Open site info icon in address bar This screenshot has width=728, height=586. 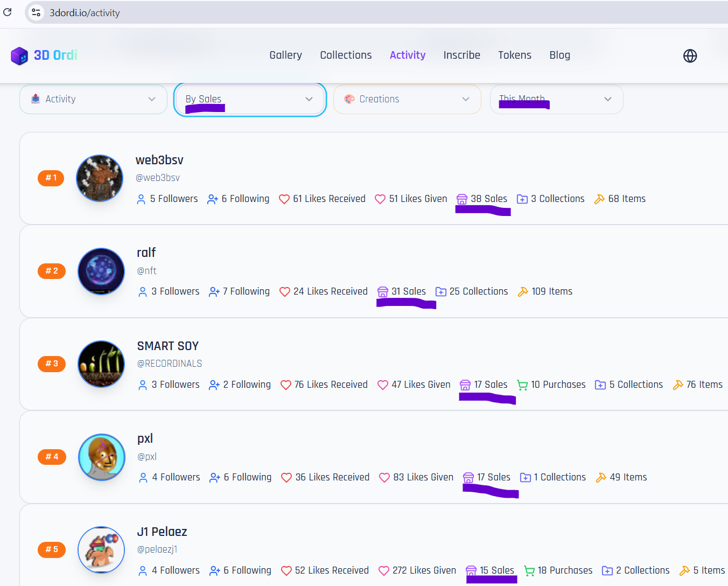click(x=36, y=12)
